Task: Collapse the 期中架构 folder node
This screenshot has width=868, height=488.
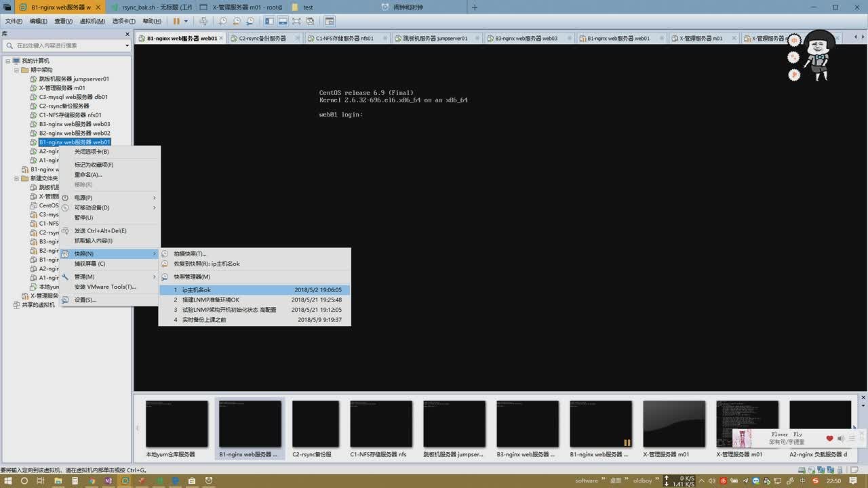Action: (x=16, y=70)
